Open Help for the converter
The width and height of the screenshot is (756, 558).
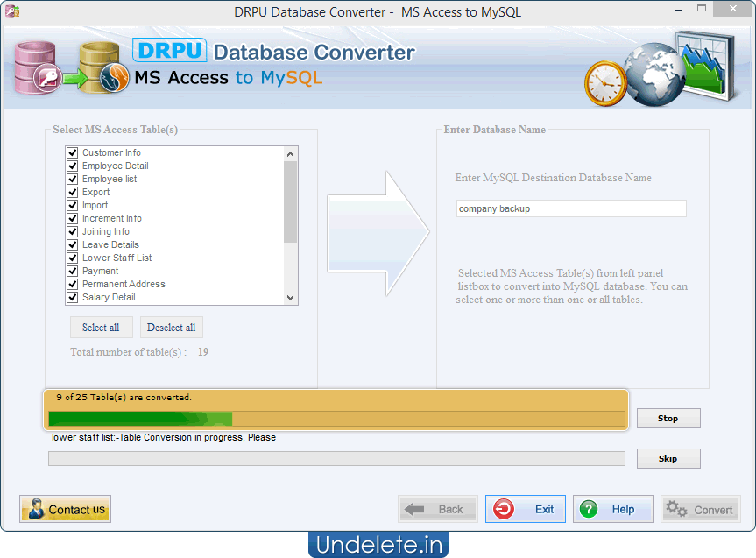pos(613,509)
